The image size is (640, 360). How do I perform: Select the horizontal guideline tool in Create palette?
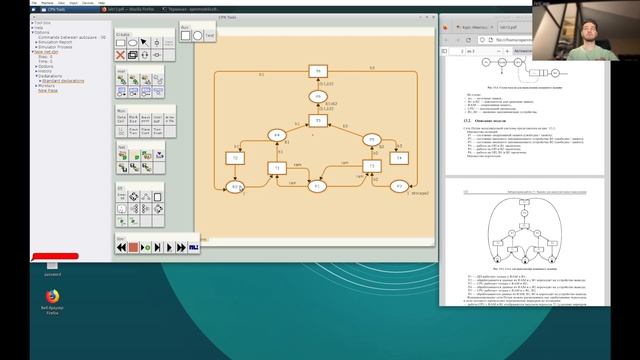tap(157, 55)
